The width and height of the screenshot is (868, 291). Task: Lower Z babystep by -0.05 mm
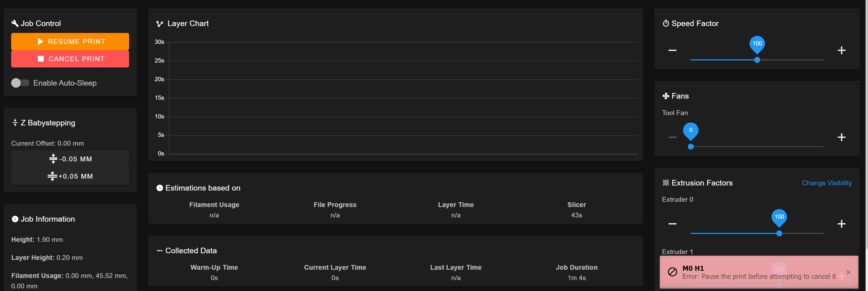click(x=70, y=159)
